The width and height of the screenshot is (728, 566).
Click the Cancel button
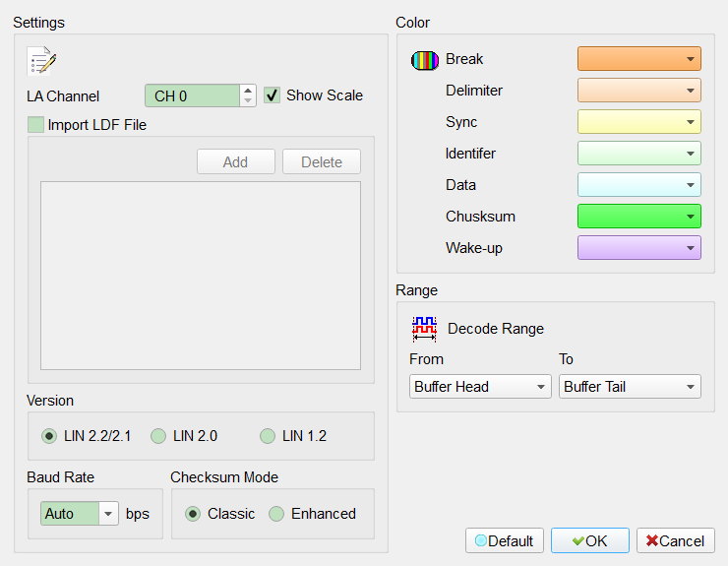(676, 541)
